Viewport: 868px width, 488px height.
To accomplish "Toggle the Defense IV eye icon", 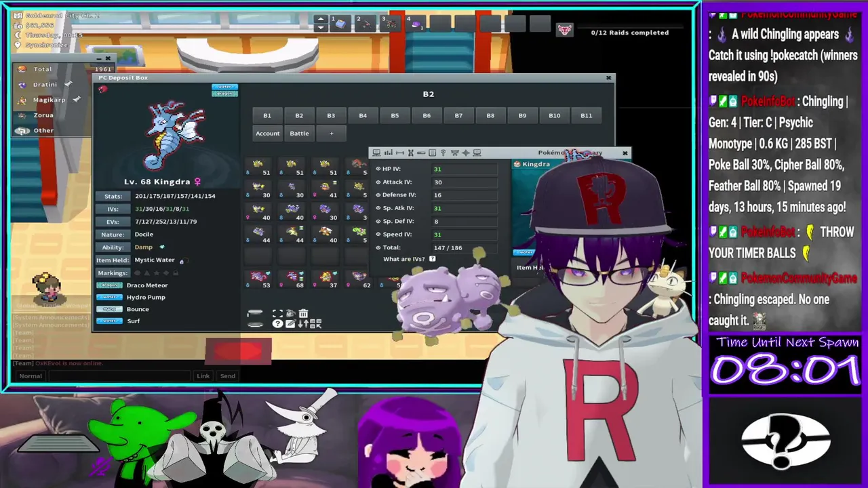I will point(378,195).
